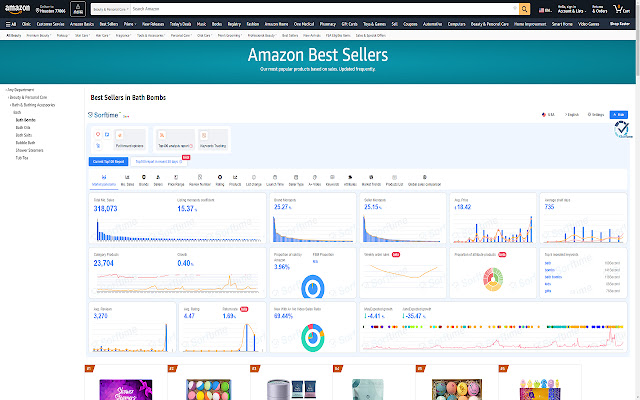
Task: Open Shower Steamers category link
Action: pyautogui.click(x=29, y=150)
